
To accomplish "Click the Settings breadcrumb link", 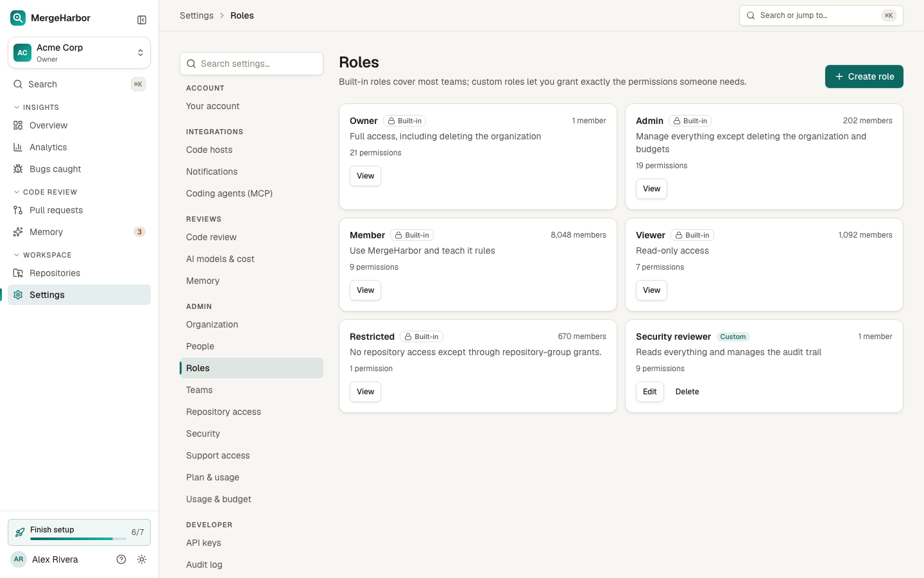I will coord(196,15).
